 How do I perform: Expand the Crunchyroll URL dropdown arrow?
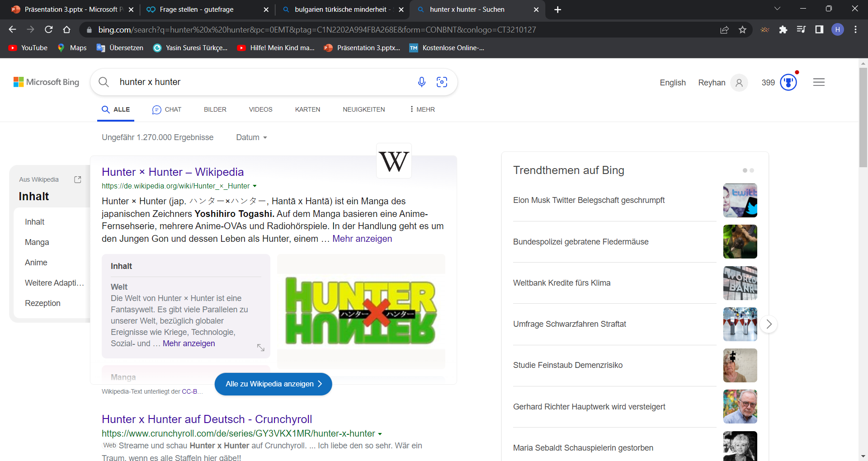pos(380,434)
